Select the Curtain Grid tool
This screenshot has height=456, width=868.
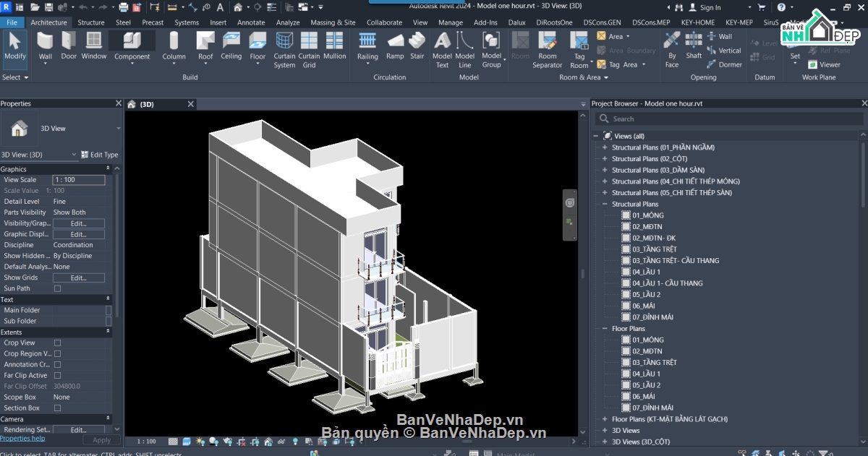309,50
